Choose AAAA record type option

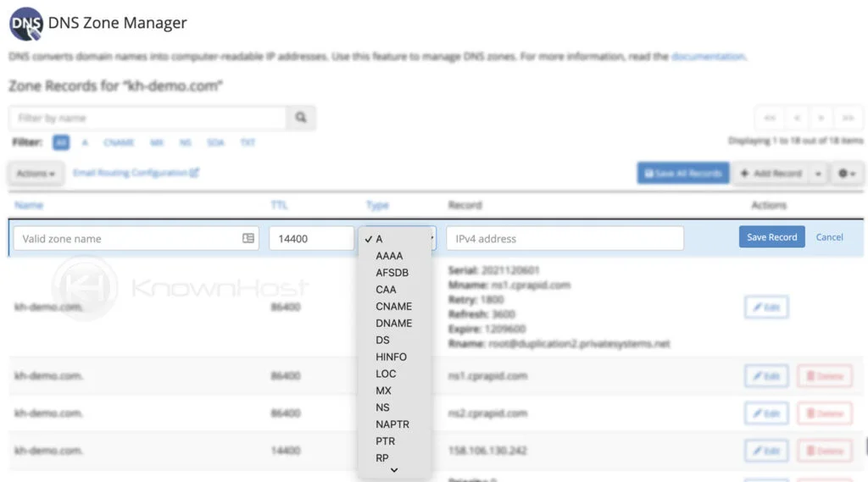389,256
